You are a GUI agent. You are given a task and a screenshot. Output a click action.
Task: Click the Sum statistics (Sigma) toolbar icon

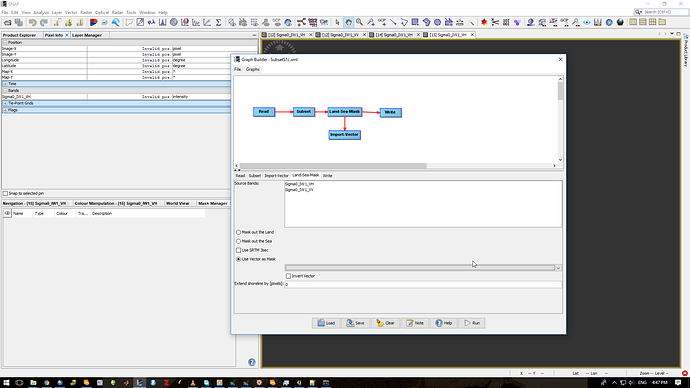coord(218,22)
